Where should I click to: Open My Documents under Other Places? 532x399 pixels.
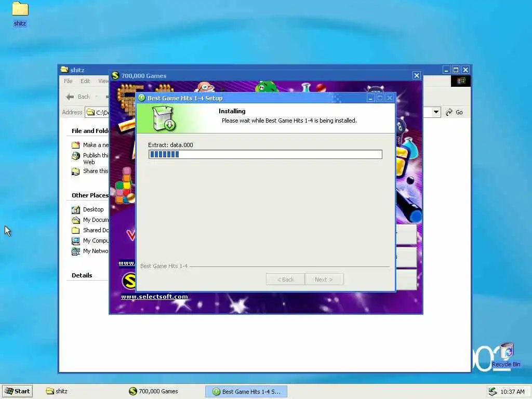[x=96, y=220]
